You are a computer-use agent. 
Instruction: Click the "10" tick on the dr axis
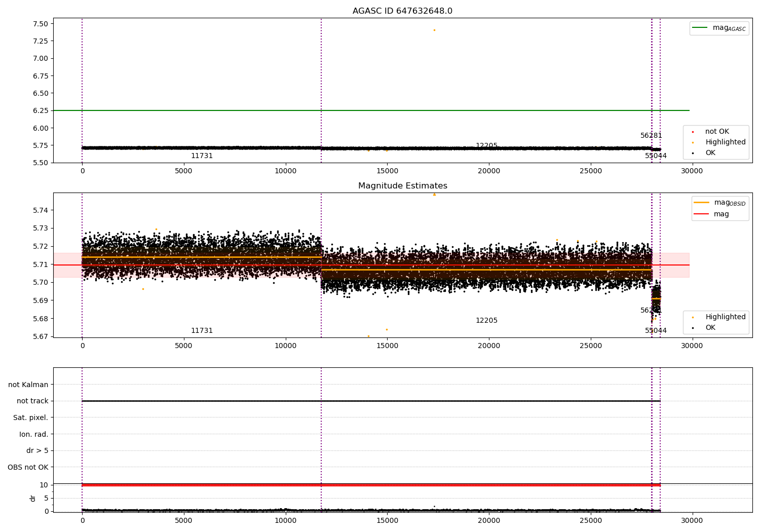click(x=44, y=485)
